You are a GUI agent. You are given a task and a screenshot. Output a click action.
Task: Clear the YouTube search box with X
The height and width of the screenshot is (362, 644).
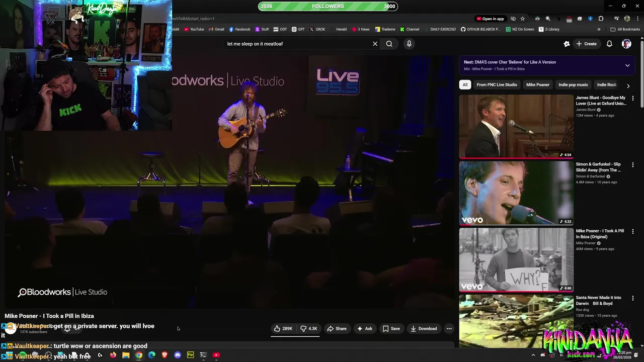coord(375,44)
